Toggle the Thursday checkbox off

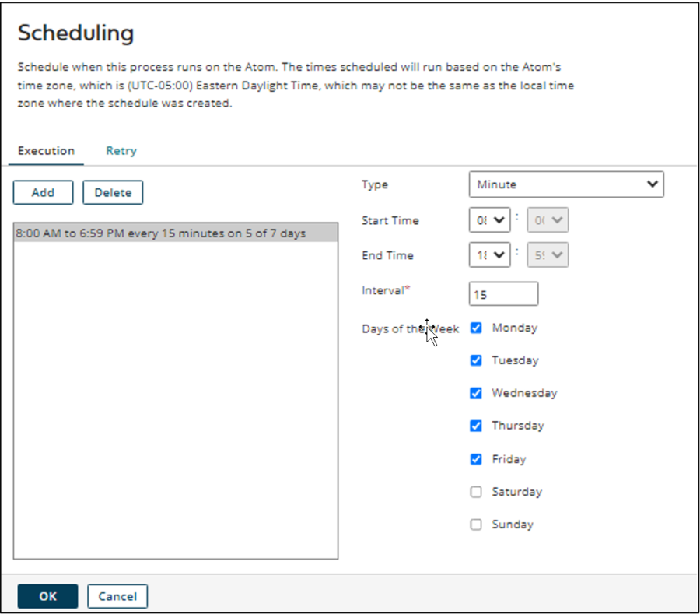(x=476, y=426)
